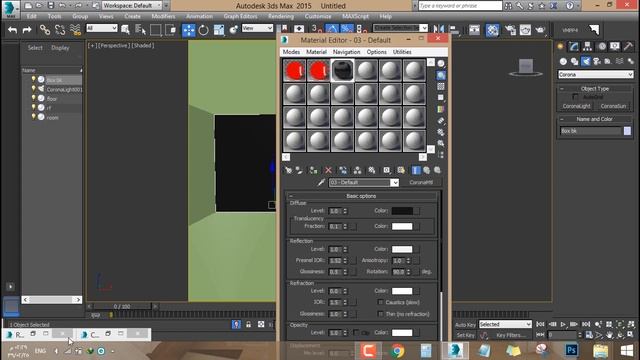Activate the Select and Rotate tool

tap(203, 30)
